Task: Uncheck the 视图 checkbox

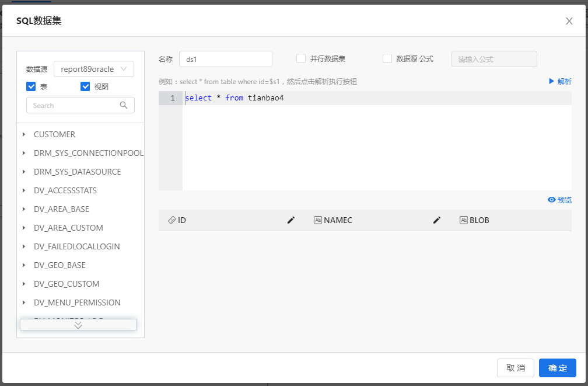Action: pos(85,87)
